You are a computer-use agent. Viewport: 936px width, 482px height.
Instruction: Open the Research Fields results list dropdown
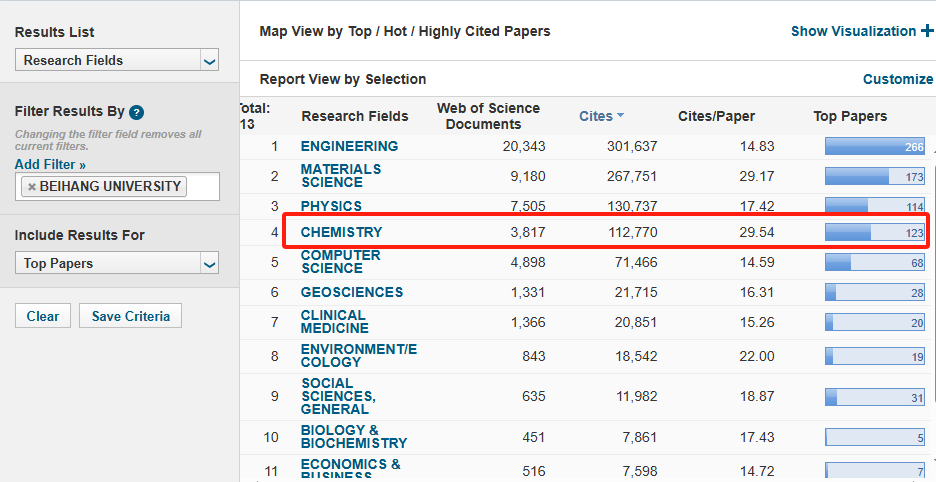tap(209, 61)
